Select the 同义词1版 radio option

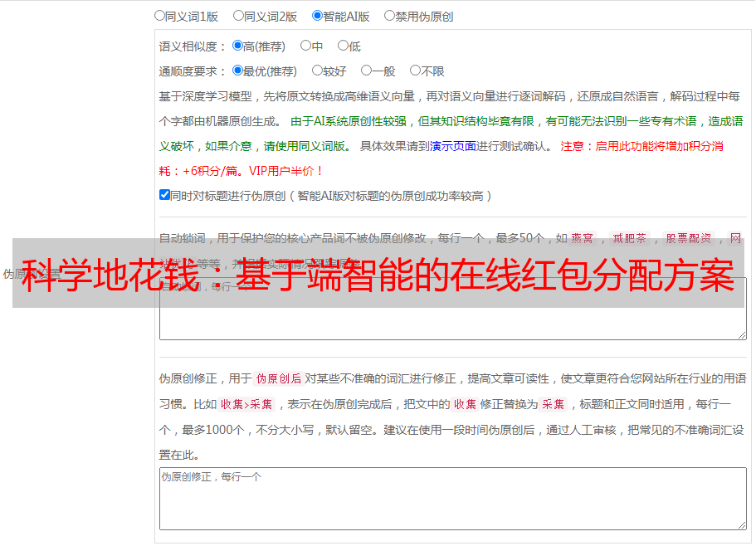point(159,16)
